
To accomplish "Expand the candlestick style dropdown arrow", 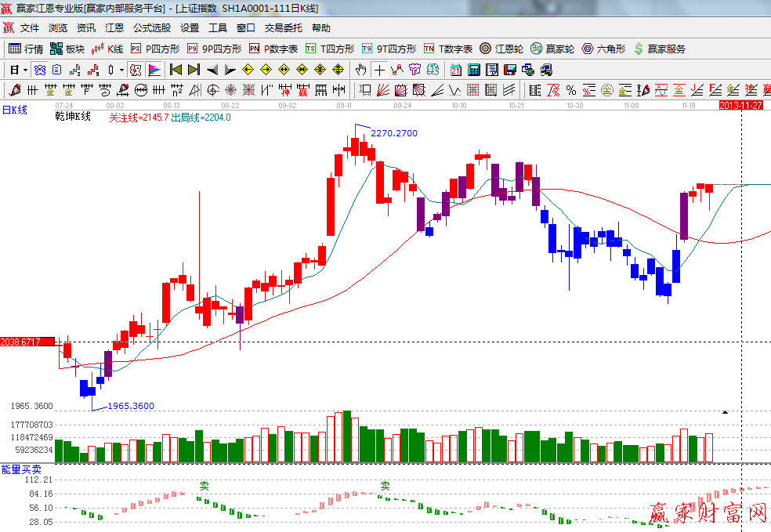I will [121, 70].
